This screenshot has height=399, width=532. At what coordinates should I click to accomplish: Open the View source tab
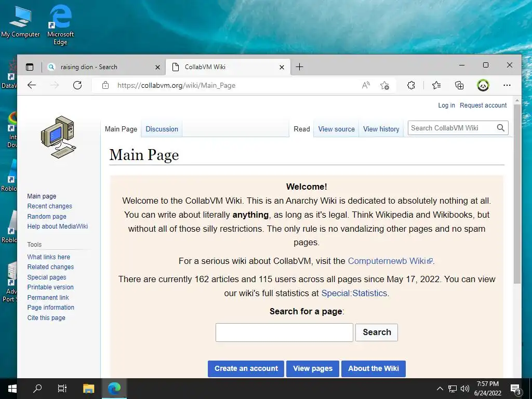[336, 129]
